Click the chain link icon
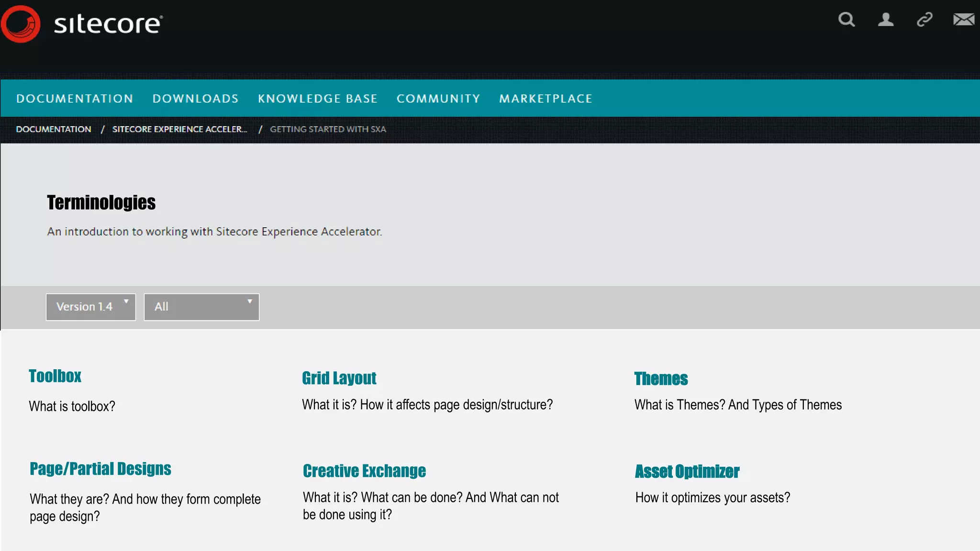980x551 pixels. (924, 20)
